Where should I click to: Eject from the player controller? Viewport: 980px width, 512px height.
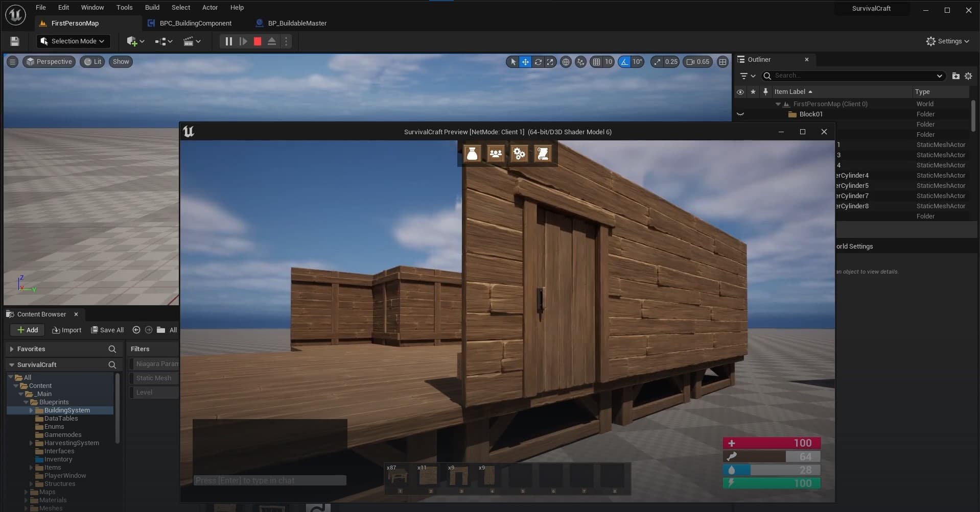[272, 41]
